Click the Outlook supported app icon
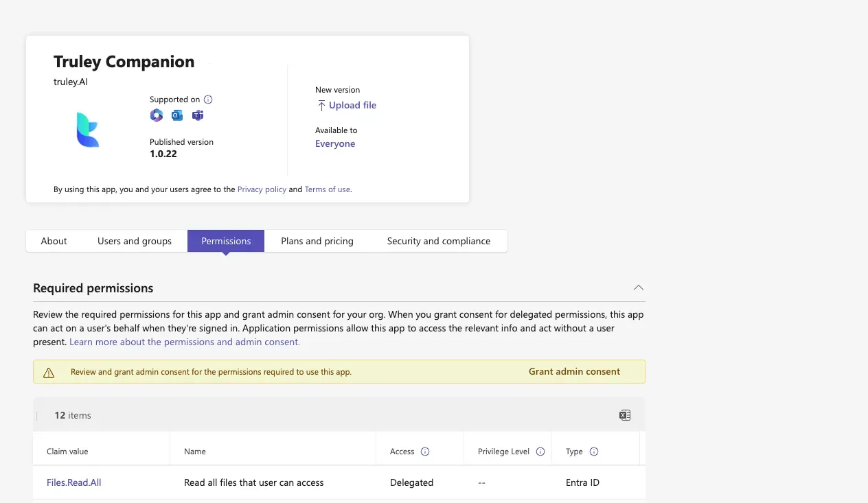 (177, 115)
